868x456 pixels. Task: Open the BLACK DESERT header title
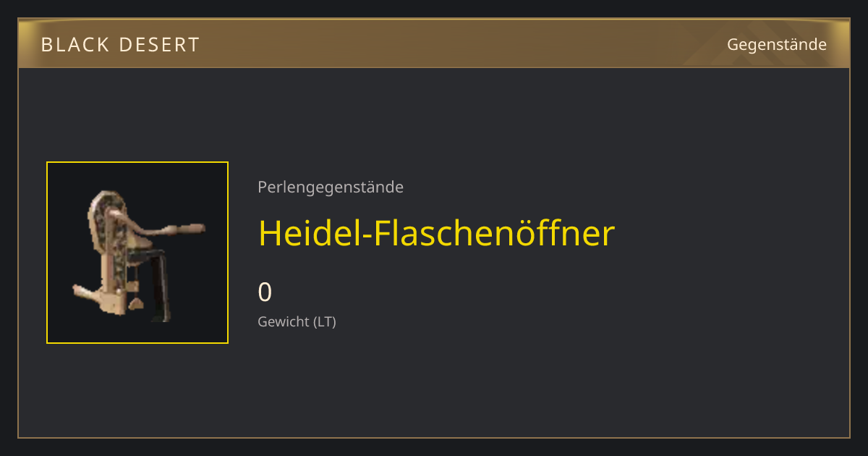tap(120, 45)
